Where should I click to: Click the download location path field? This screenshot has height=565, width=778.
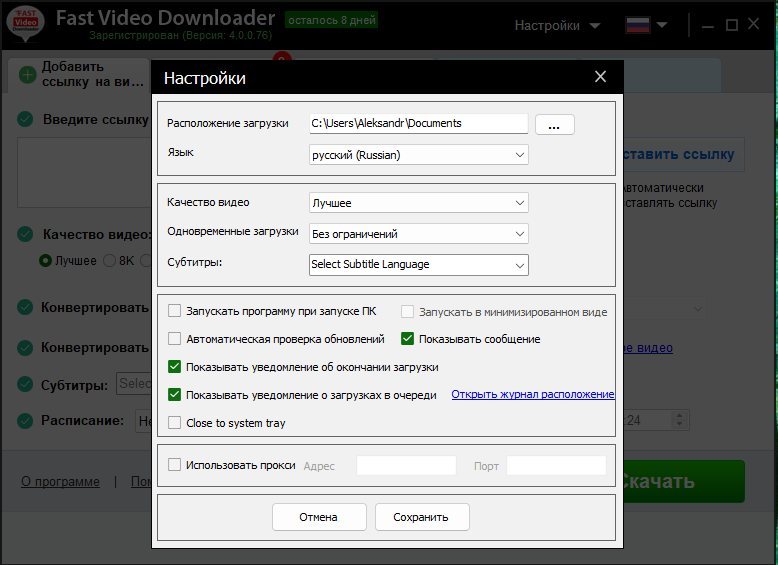(x=418, y=123)
